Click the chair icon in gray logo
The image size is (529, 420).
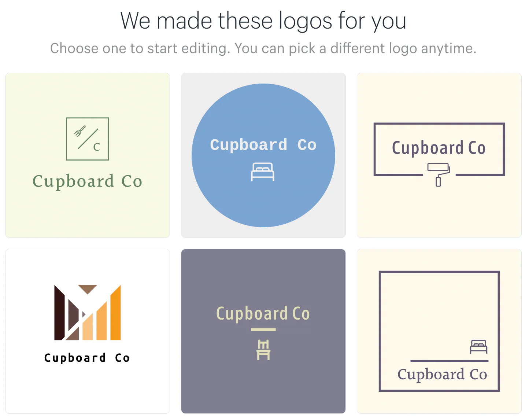pos(263,350)
